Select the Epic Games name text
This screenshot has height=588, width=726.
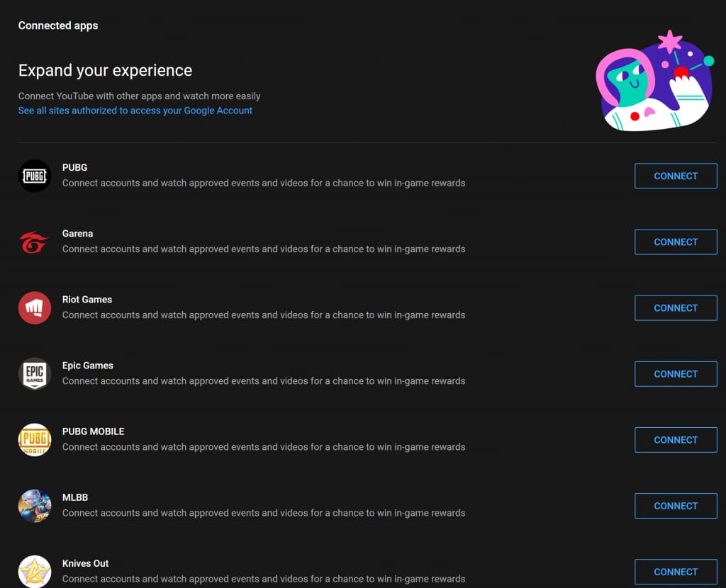click(x=87, y=366)
